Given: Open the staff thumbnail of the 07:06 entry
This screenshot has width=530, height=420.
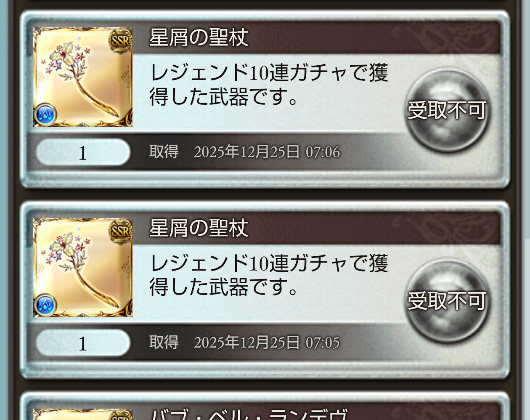Looking at the screenshot, I should coord(83,77).
